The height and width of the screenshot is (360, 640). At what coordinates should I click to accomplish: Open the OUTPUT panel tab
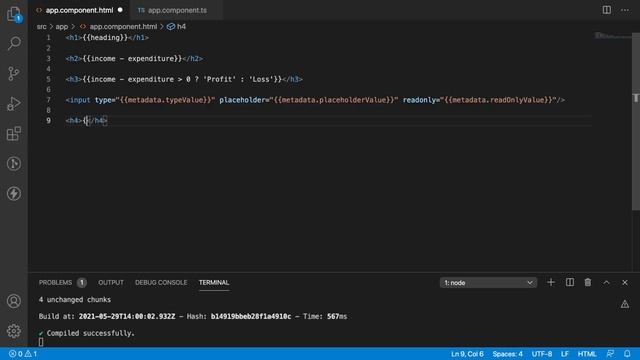111,282
